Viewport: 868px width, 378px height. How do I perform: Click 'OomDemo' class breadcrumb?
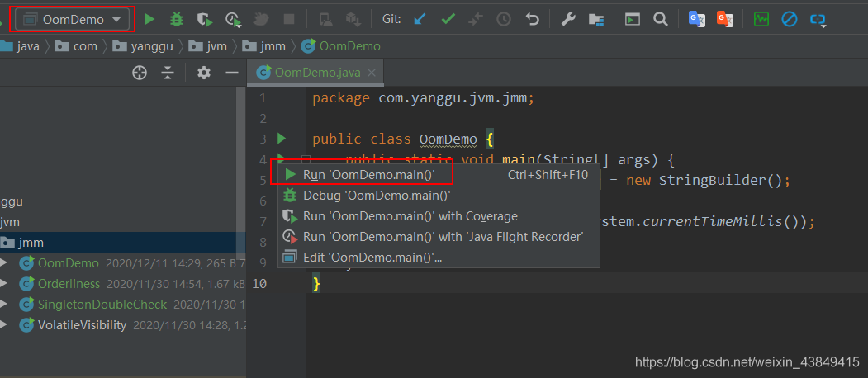click(x=350, y=46)
